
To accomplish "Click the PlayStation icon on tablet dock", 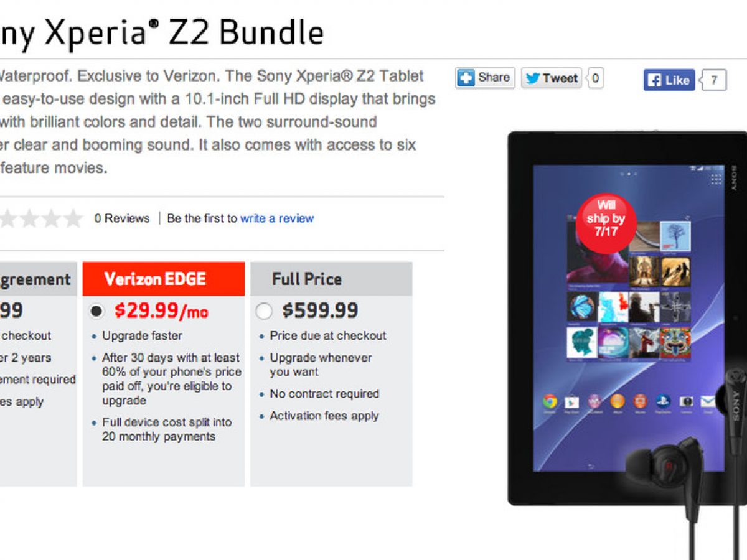I will point(664,401).
